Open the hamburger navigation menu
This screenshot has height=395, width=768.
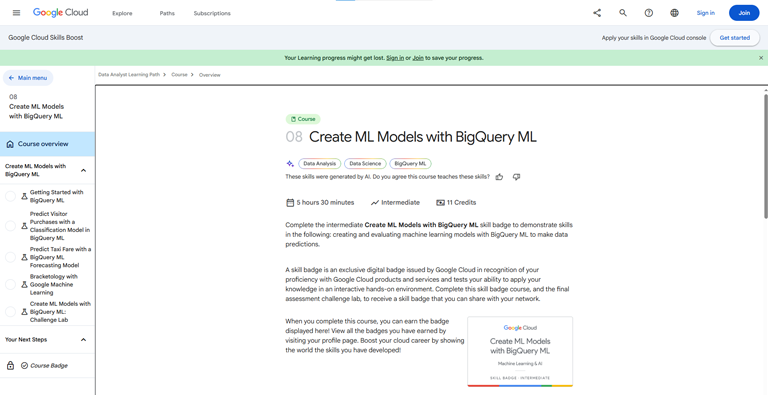pyautogui.click(x=17, y=13)
